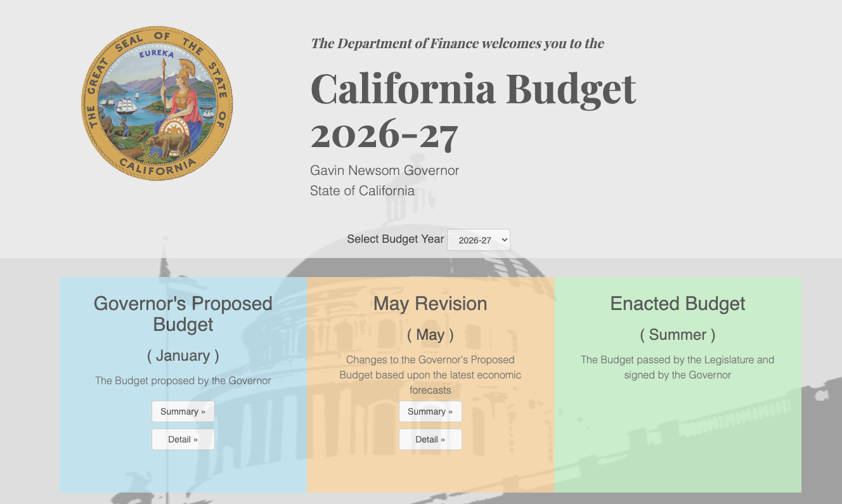Click the ( Summer ) subheading

pos(678,335)
